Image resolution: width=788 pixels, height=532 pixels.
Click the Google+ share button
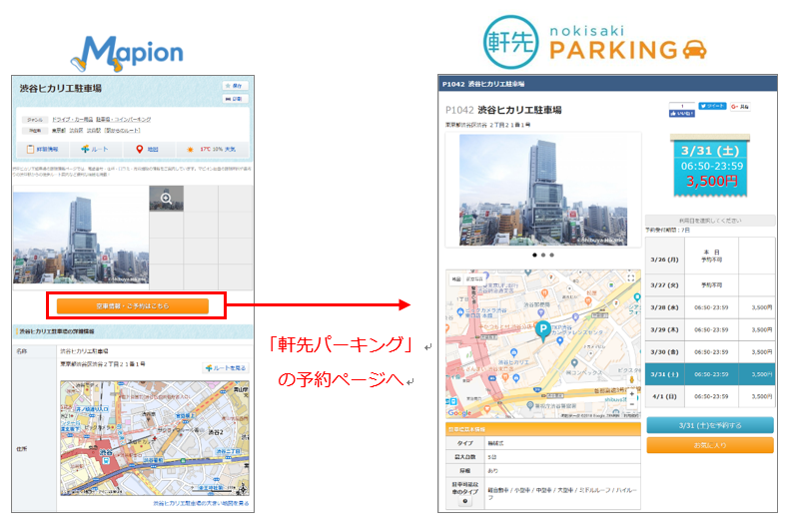740,105
